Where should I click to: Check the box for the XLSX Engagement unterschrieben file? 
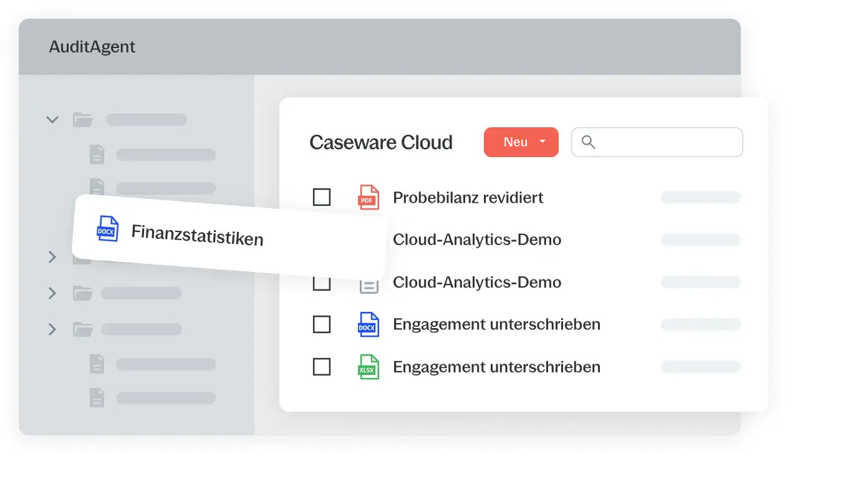(x=322, y=367)
